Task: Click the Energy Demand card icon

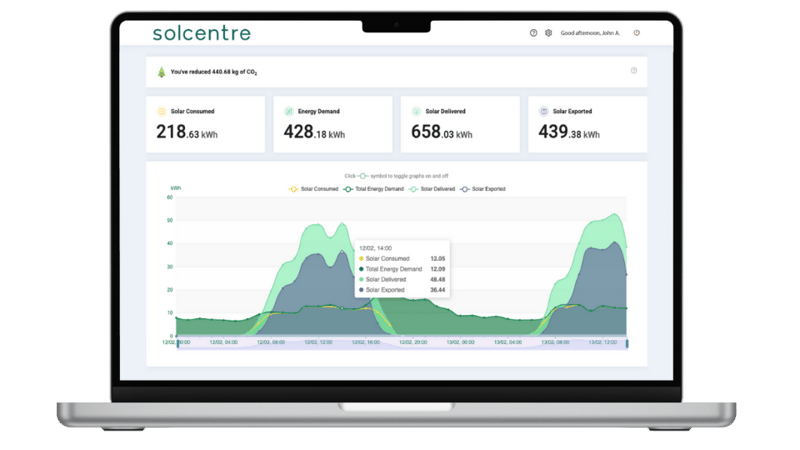Action: pyautogui.click(x=289, y=111)
